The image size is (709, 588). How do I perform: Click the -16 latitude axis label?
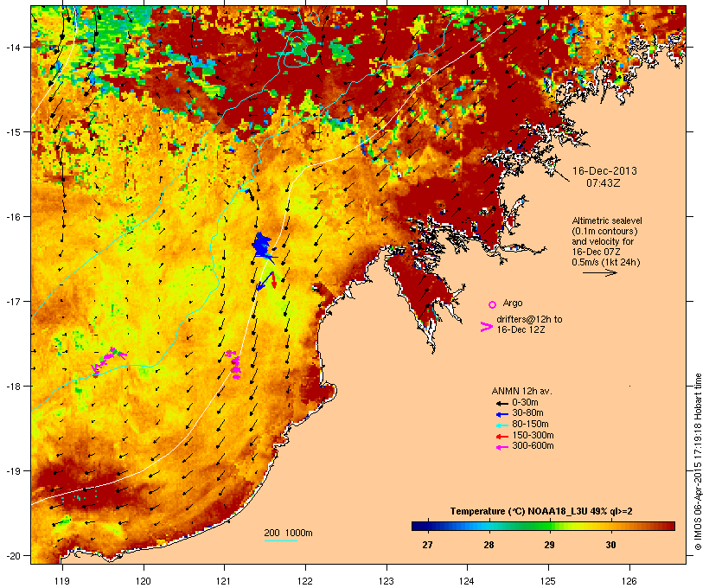pos(13,217)
